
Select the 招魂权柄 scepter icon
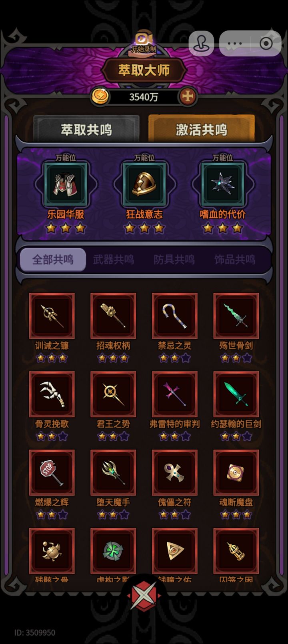click(113, 316)
